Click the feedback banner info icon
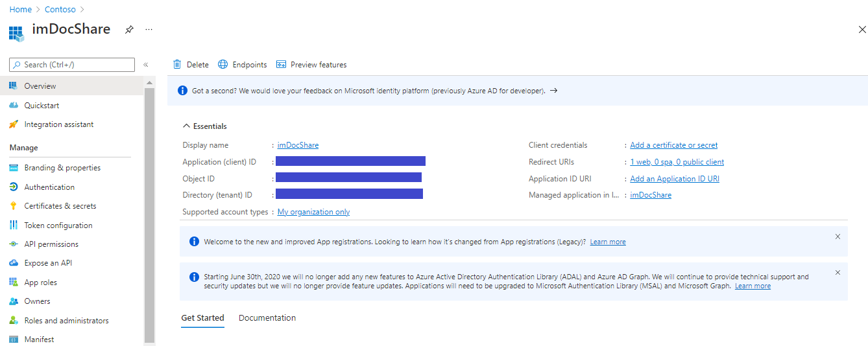The image size is (868, 346). tap(183, 91)
